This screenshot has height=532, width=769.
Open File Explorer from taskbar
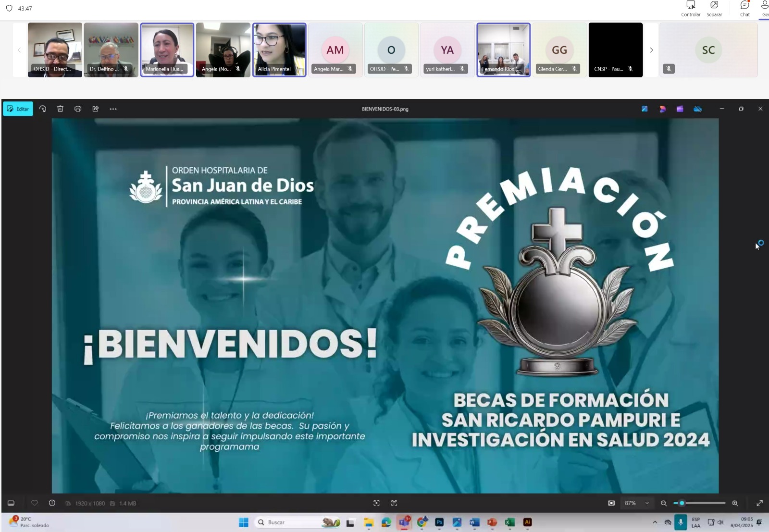click(x=369, y=522)
